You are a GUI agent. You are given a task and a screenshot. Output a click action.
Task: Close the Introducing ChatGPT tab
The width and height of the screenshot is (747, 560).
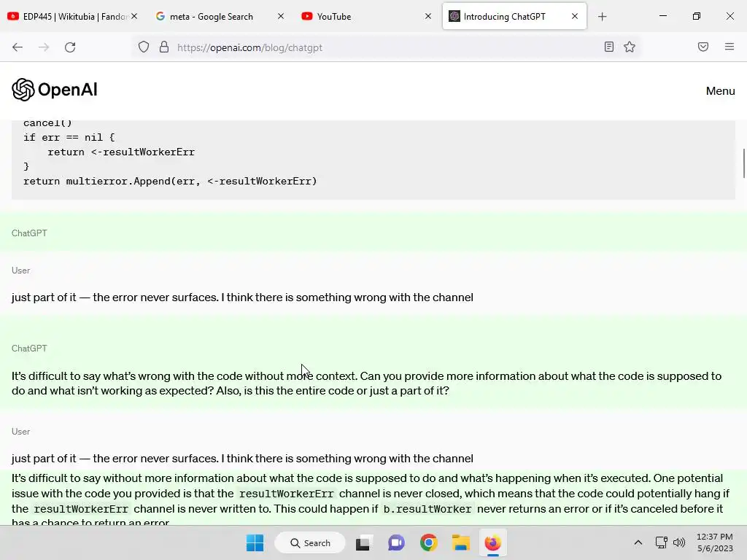point(575,16)
